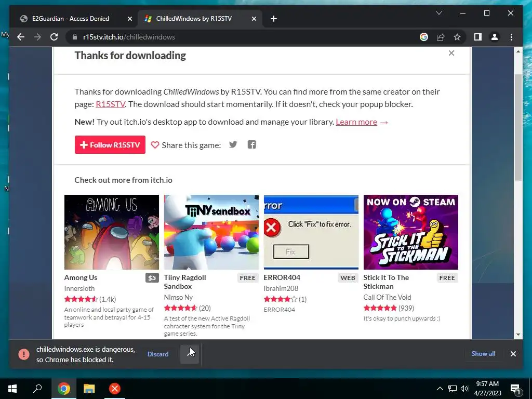The image size is (532, 399).
Task: Click the scroll-down arrow of the page scrollbar
Action: coord(518,335)
